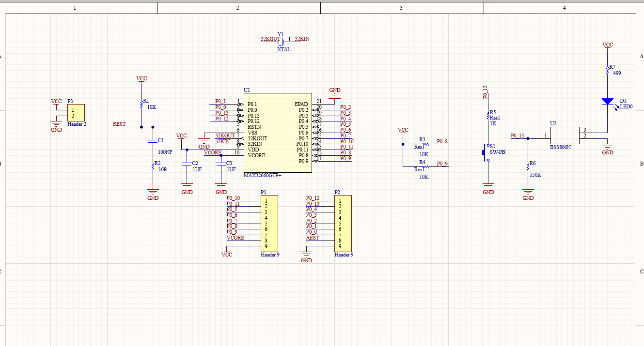This screenshot has width=644, height=346.
Task: Select the MAX32660GTP+ chip U1 body
Action: coord(277,132)
